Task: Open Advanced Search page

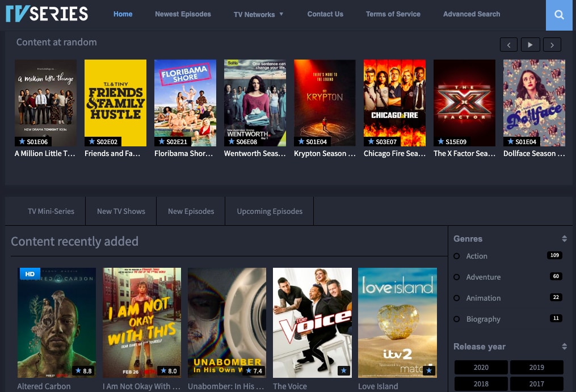Action: click(x=472, y=14)
